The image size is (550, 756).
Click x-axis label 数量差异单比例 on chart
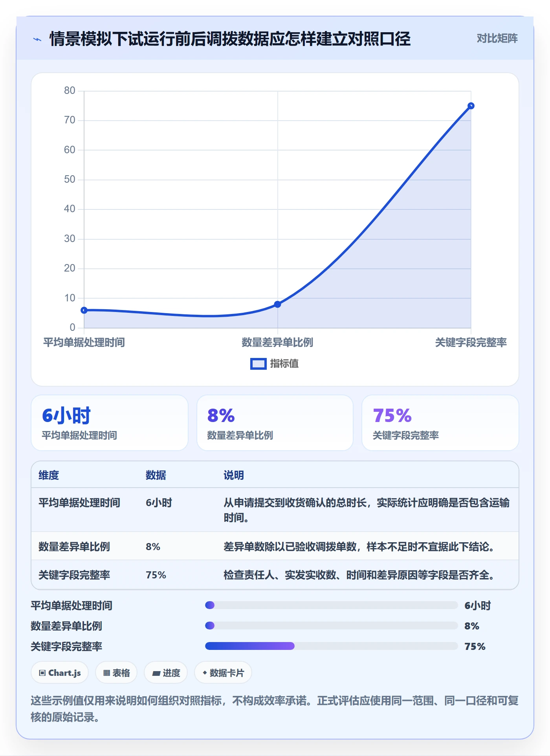point(277,343)
